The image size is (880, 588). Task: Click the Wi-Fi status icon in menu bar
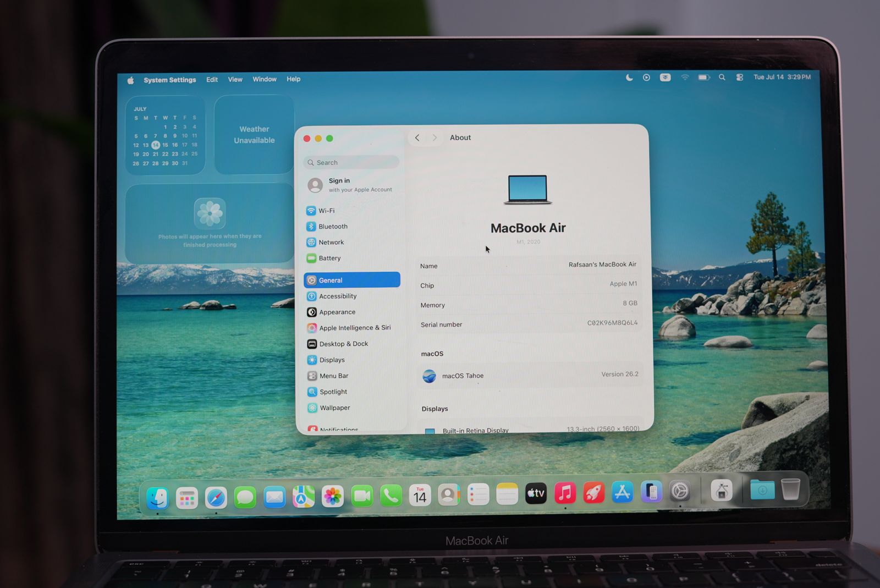coord(685,78)
